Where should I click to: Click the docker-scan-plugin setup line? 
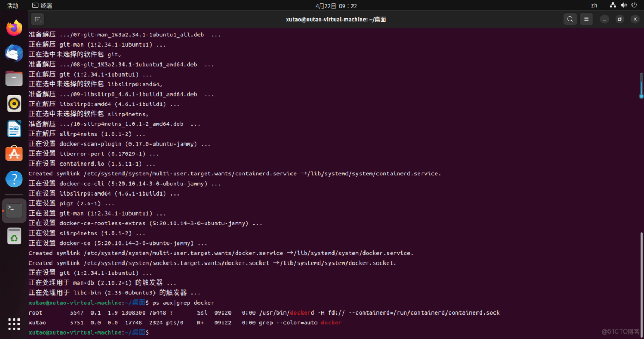point(120,144)
